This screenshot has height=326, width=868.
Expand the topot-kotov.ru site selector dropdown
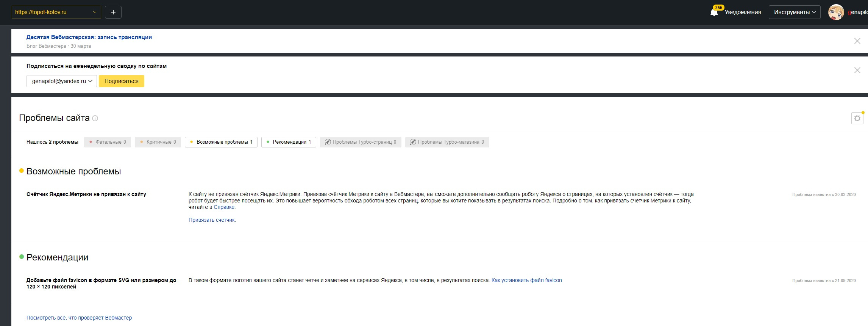tap(56, 12)
